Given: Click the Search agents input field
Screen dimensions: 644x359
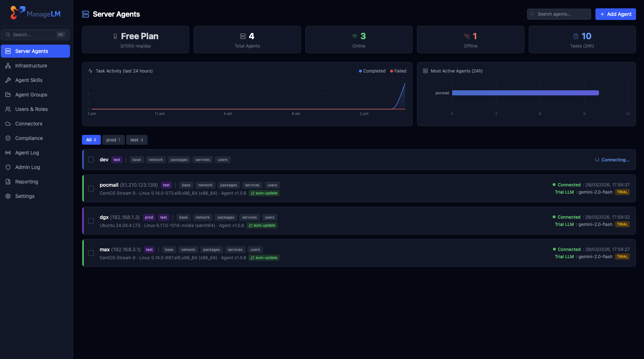Looking at the screenshot, I should tap(559, 14).
